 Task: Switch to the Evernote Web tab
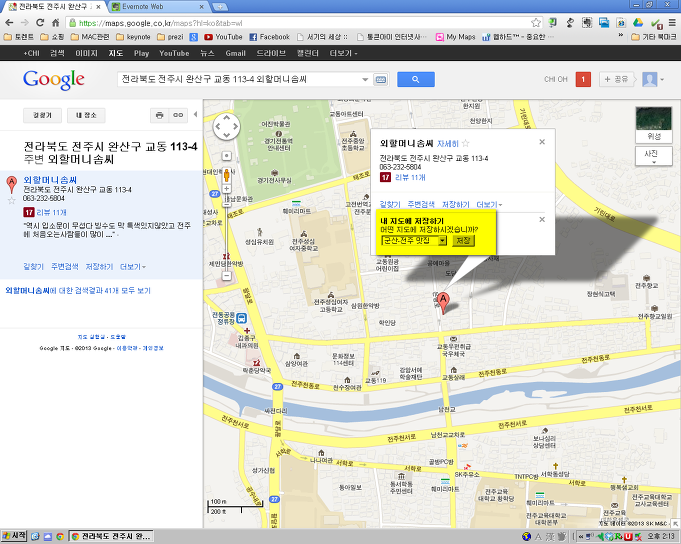[157, 7]
